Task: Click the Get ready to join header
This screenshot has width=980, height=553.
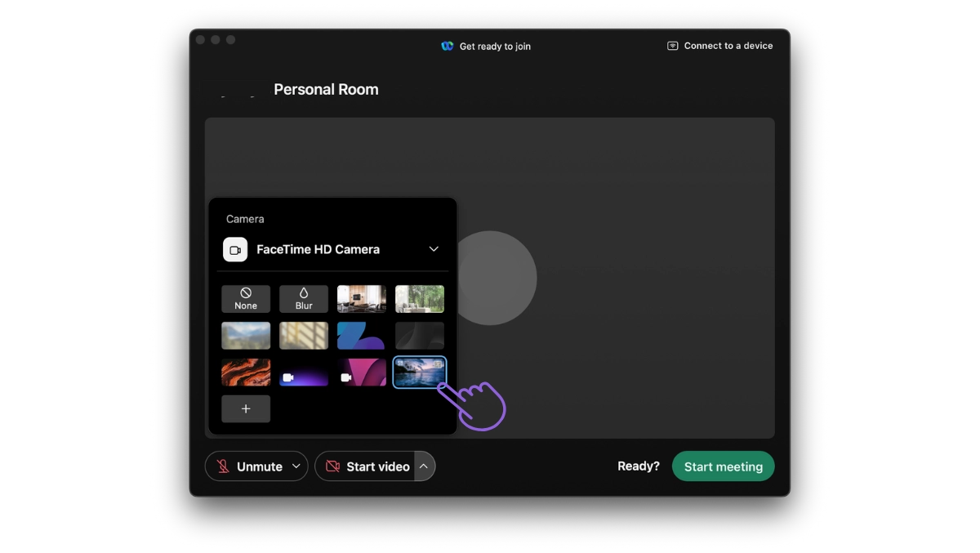Action: [494, 46]
